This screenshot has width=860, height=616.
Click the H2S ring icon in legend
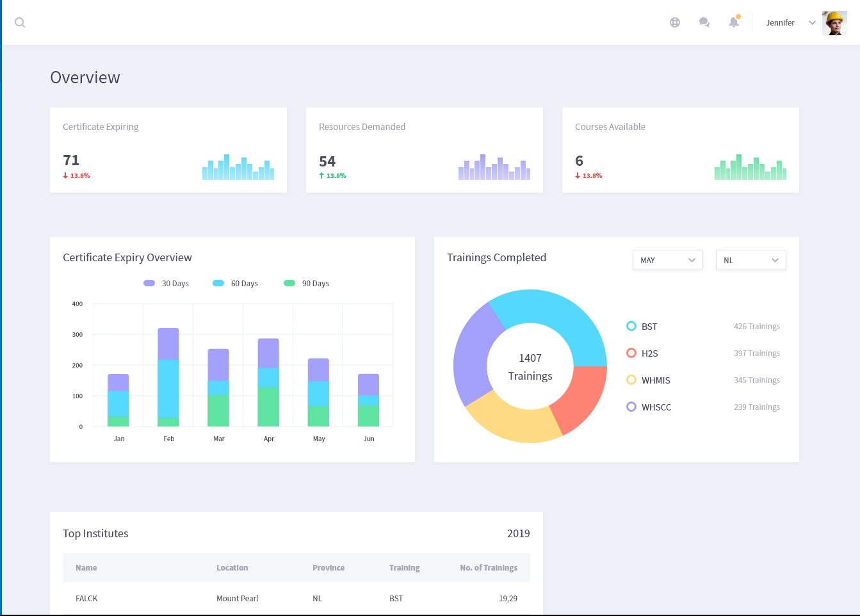[631, 353]
